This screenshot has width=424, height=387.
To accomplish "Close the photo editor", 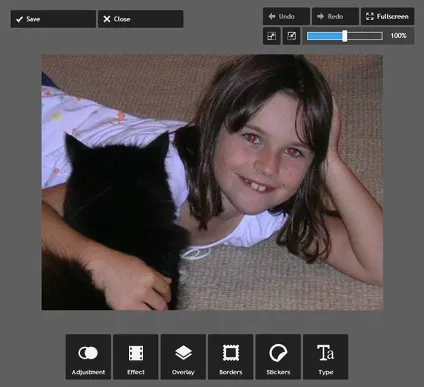I will (141, 19).
